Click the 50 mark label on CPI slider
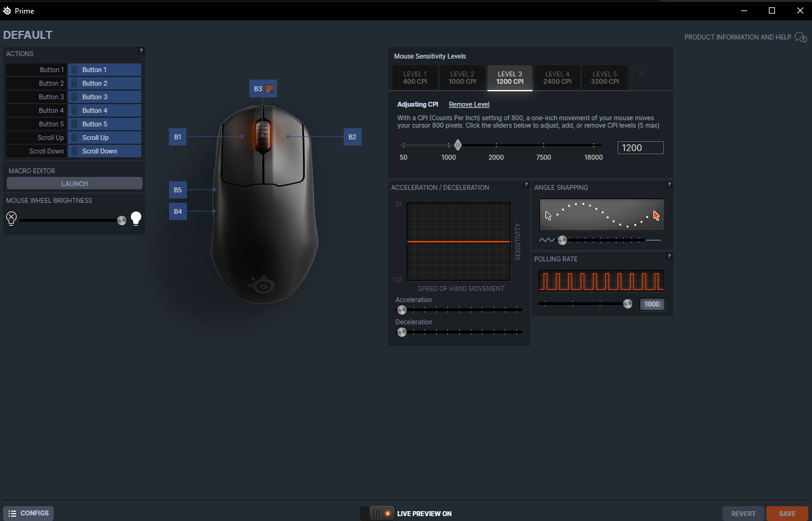The image size is (812, 521). coord(404,157)
